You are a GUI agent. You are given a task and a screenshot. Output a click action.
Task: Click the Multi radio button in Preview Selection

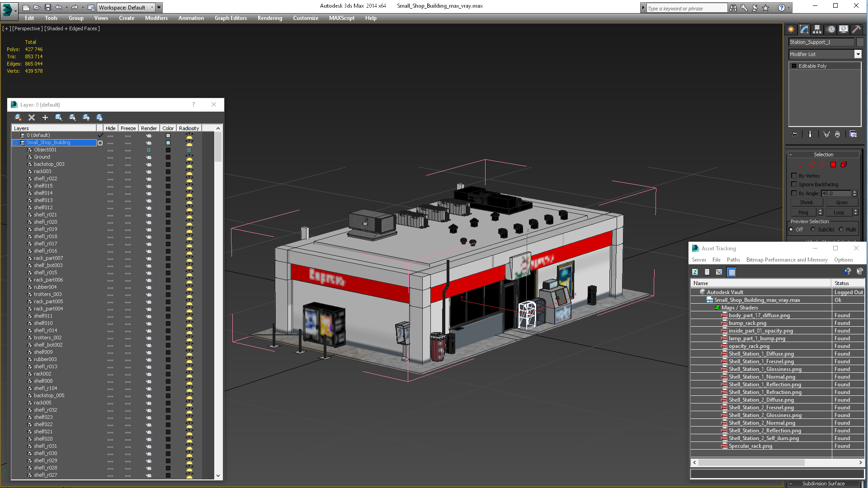pos(843,230)
